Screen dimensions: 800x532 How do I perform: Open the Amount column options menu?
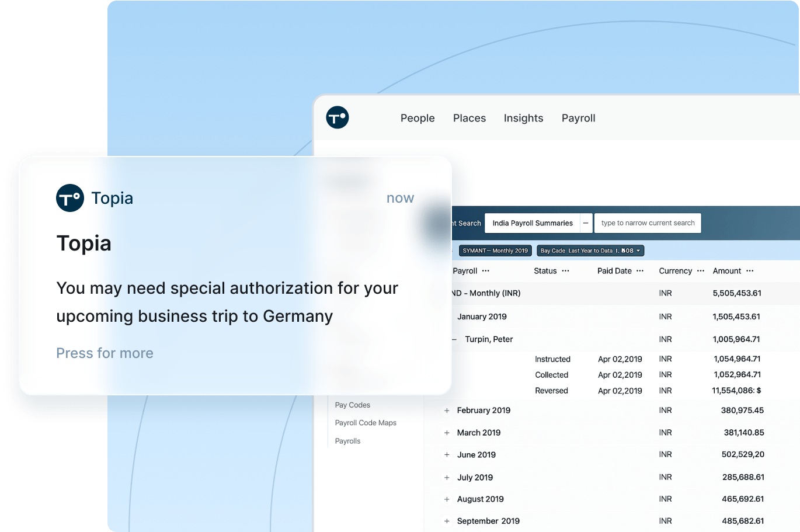[750, 271]
